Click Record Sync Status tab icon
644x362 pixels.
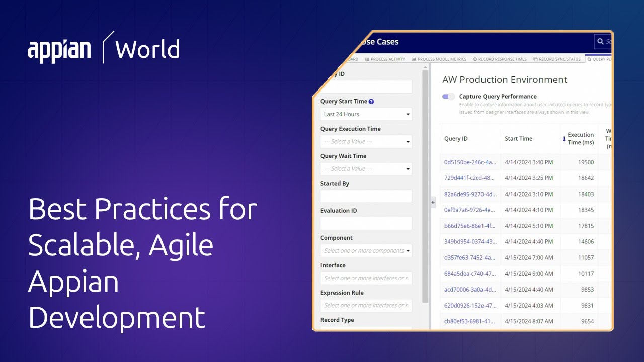pos(536,59)
